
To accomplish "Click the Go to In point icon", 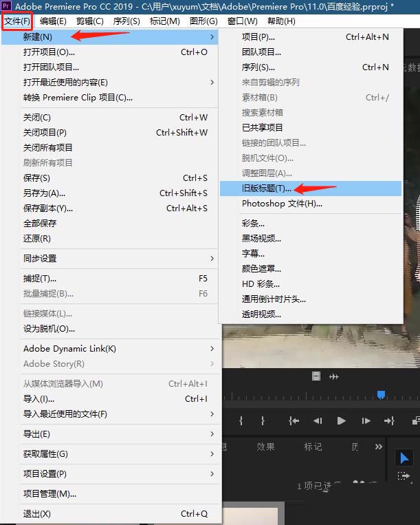I will point(294,420).
